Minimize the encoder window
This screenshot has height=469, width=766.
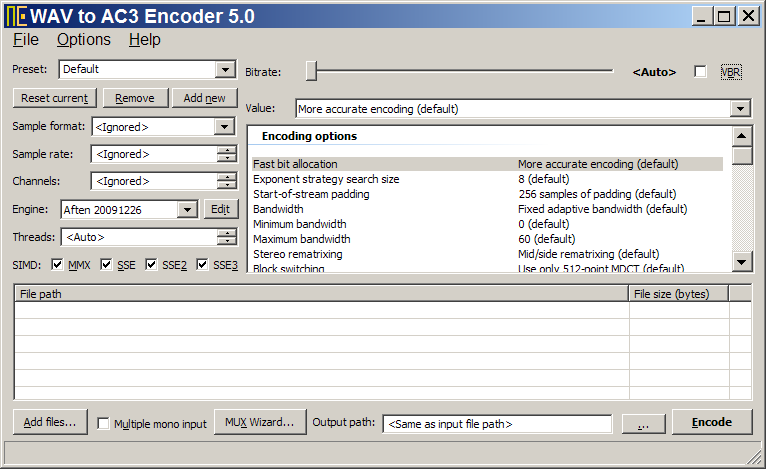[x=702, y=17]
